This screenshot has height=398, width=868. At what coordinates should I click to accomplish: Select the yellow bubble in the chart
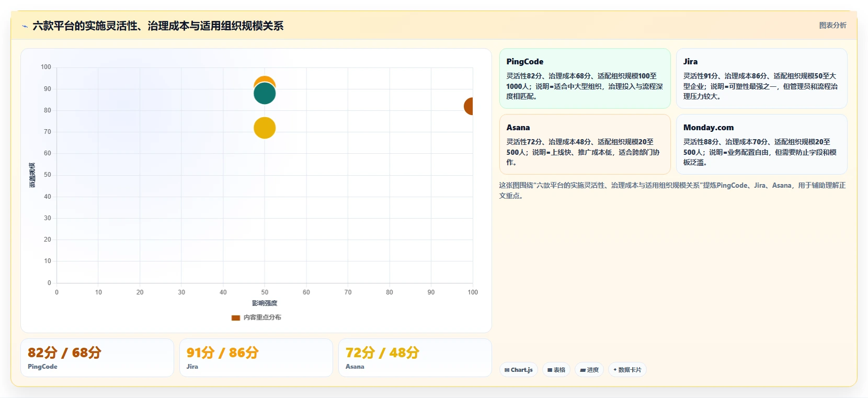click(265, 128)
